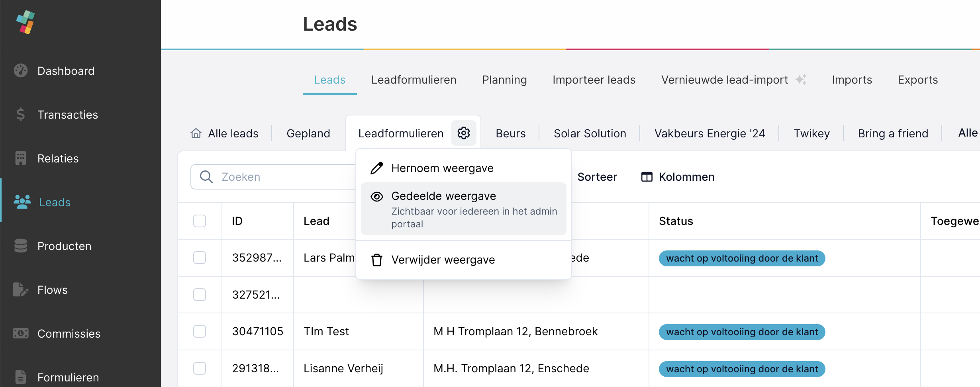This screenshot has width=980, height=387.
Task: Choose Hernoem weergave from menu
Action: point(442,168)
